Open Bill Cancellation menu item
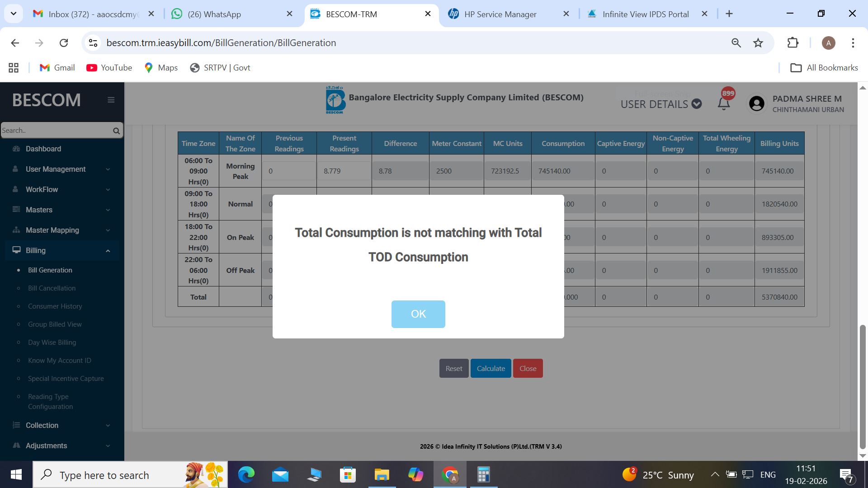 pyautogui.click(x=52, y=288)
